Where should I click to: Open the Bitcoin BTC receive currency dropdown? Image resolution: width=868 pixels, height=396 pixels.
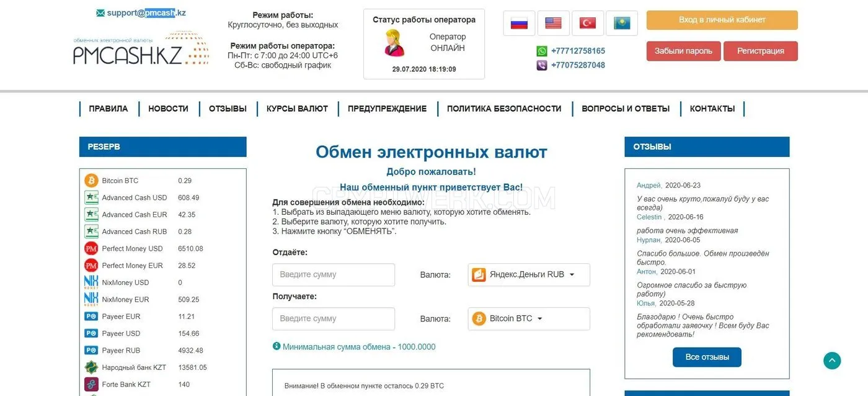tap(529, 318)
